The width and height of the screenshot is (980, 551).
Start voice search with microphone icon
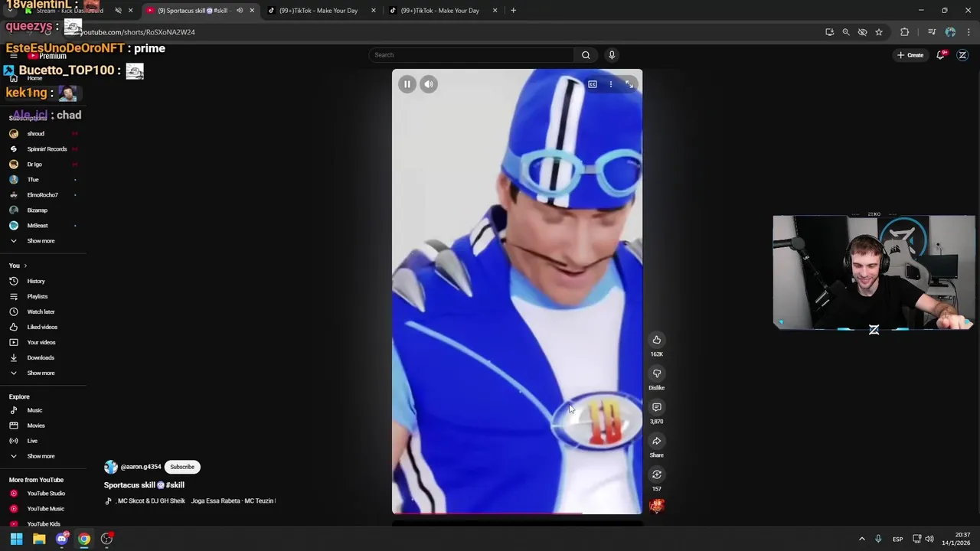(612, 55)
